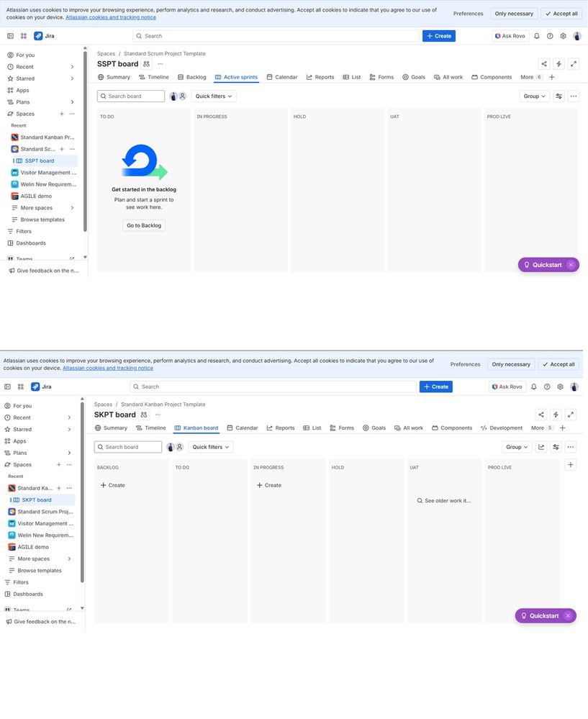Open Development tab on SKPT board
This screenshot has width=588, height=719.
click(502, 428)
